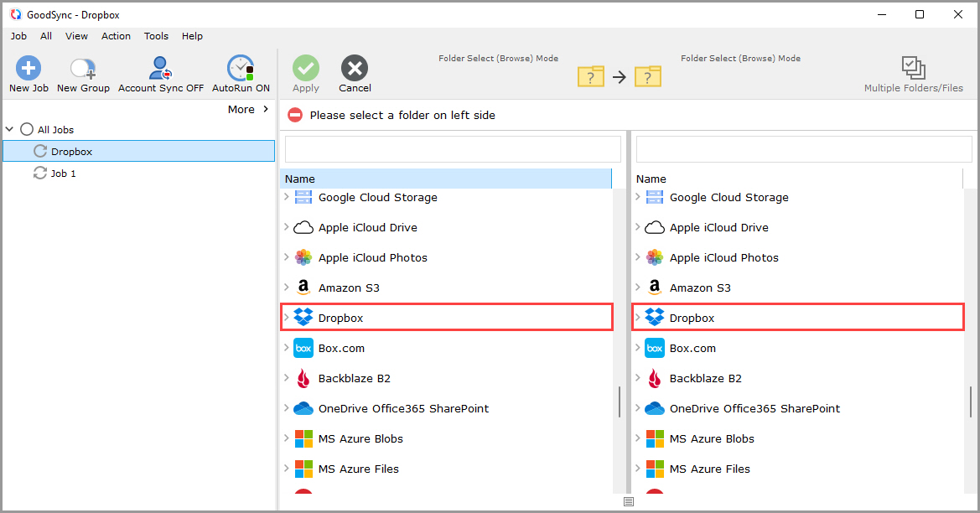Open the Help menu
The height and width of the screenshot is (513, 980).
tap(193, 36)
